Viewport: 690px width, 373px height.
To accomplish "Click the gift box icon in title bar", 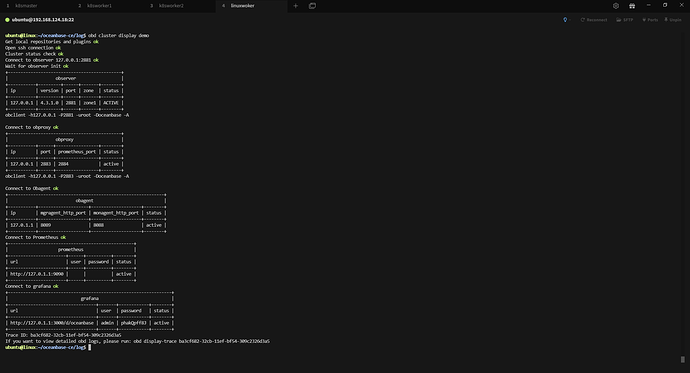I will pos(632,6).
